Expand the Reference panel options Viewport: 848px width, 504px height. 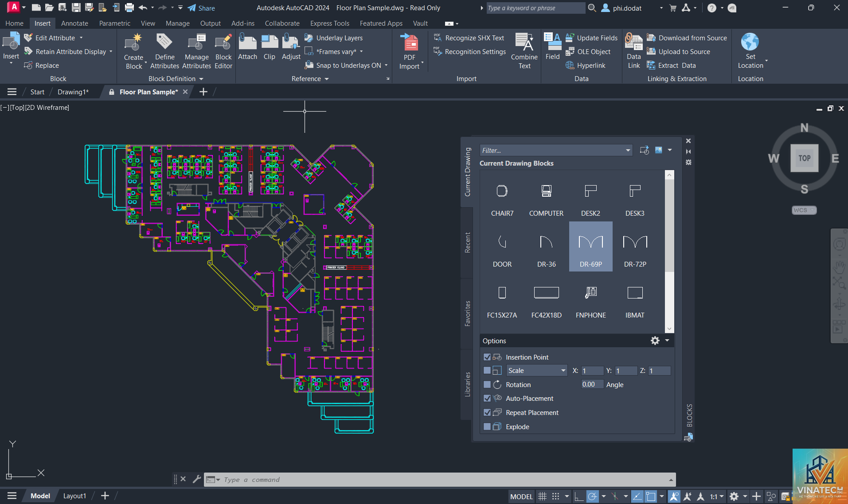point(310,79)
